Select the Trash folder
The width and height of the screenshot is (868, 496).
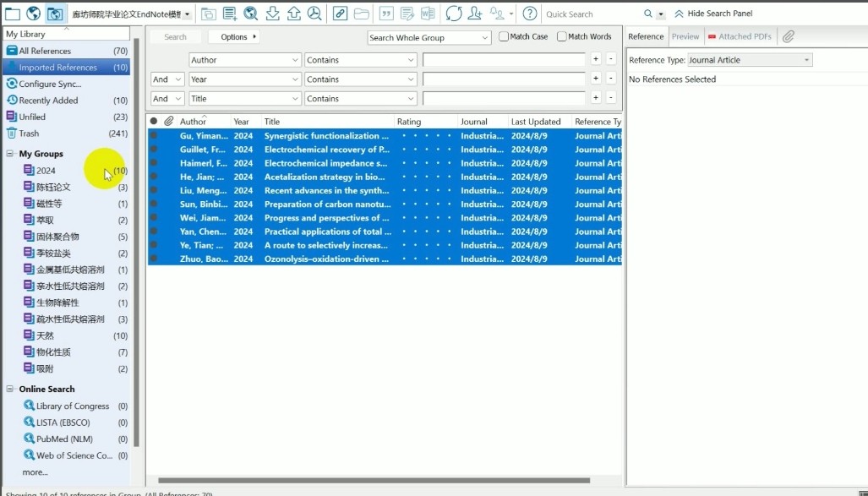28,133
